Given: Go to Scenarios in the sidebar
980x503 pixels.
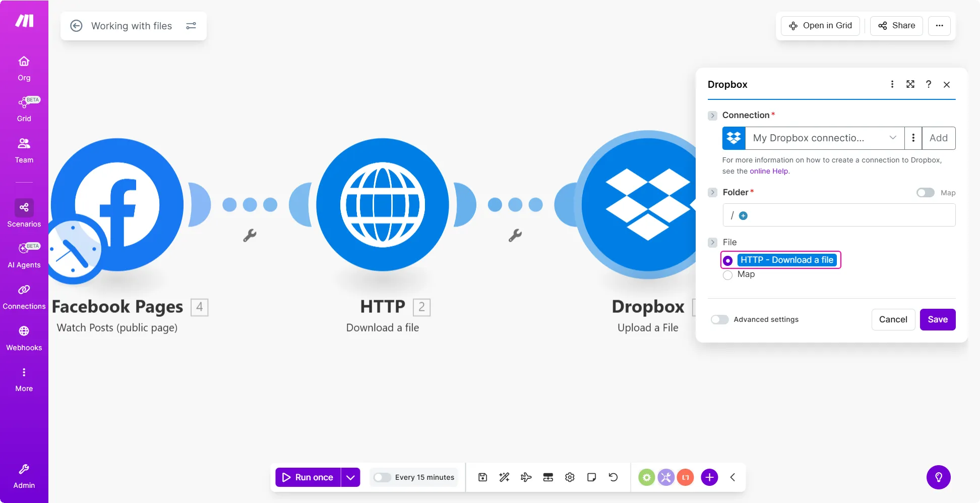Looking at the screenshot, I should click(24, 213).
